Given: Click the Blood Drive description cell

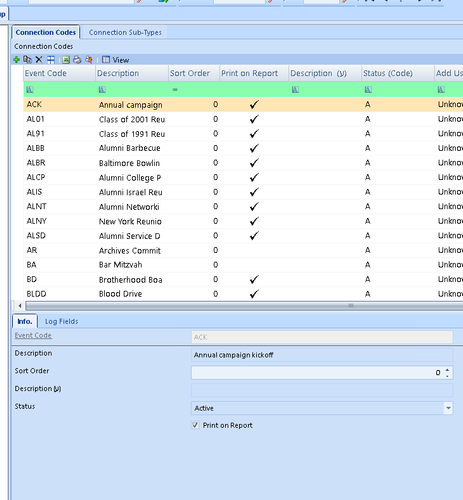Looking at the screenshot, I should 132,294.
